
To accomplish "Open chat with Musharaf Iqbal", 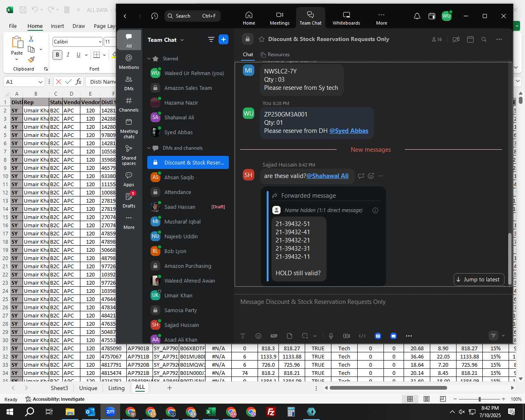I will tap(188, 221).
